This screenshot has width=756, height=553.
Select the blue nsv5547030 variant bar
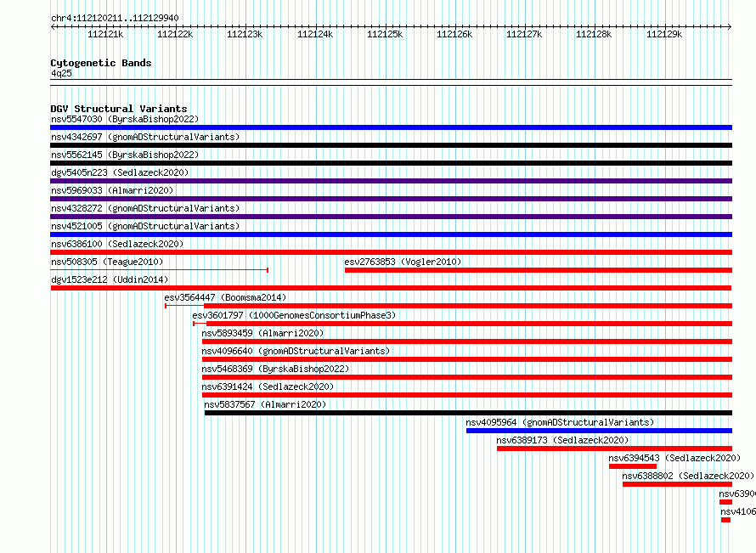(x=391, y=127)
